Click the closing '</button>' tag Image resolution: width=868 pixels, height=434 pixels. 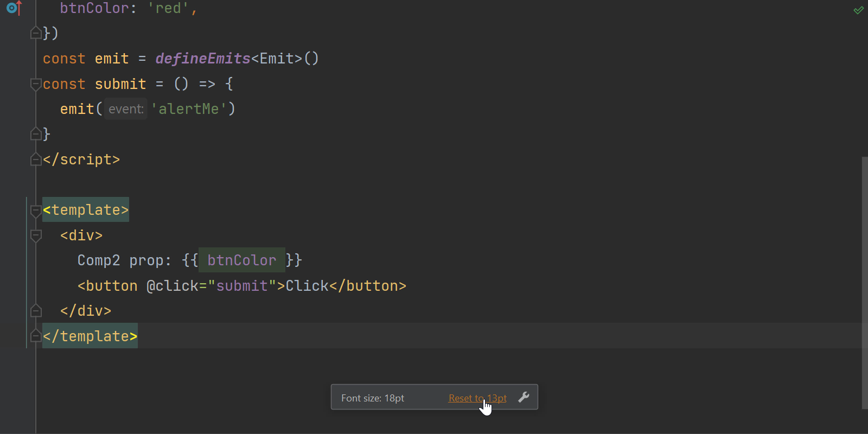pyautogui.click(x=368, y=286)
